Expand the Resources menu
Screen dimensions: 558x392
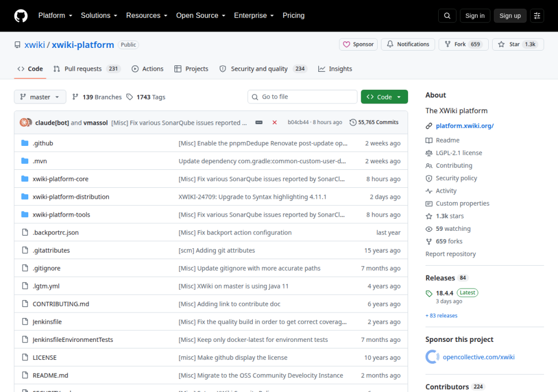coord(147,16)
